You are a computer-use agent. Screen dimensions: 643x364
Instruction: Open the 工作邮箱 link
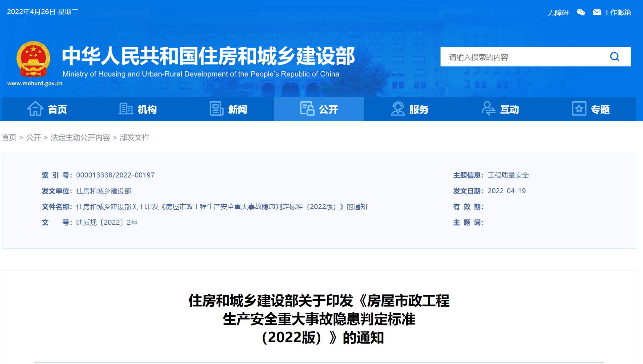pos(617,13)
